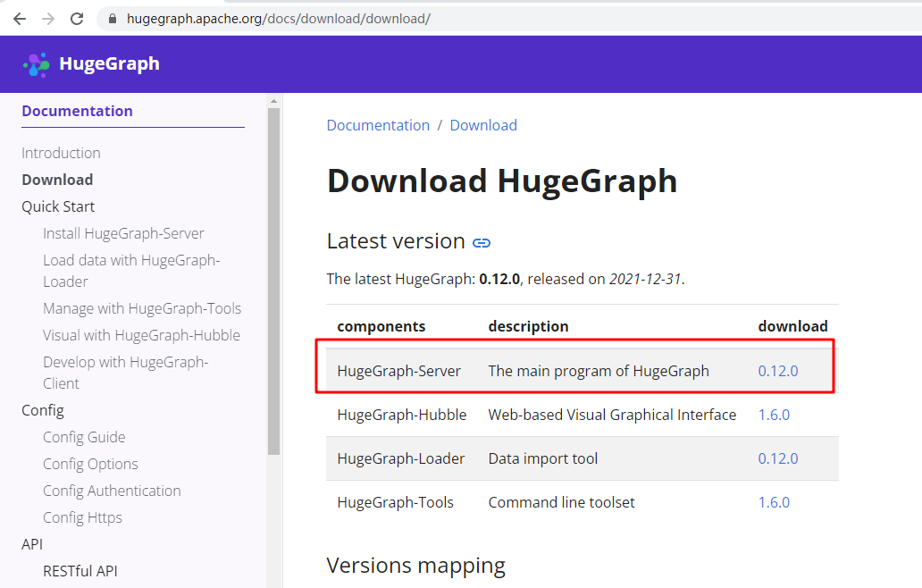
Task: Click the sidebar scrollbar thumb
Action: [273, 281]
